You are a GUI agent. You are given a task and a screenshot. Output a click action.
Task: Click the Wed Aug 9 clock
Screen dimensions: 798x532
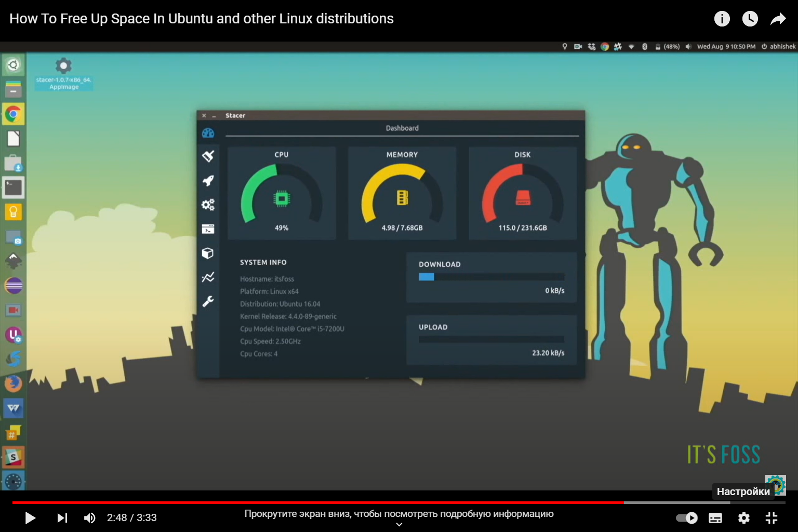[726, 47]
